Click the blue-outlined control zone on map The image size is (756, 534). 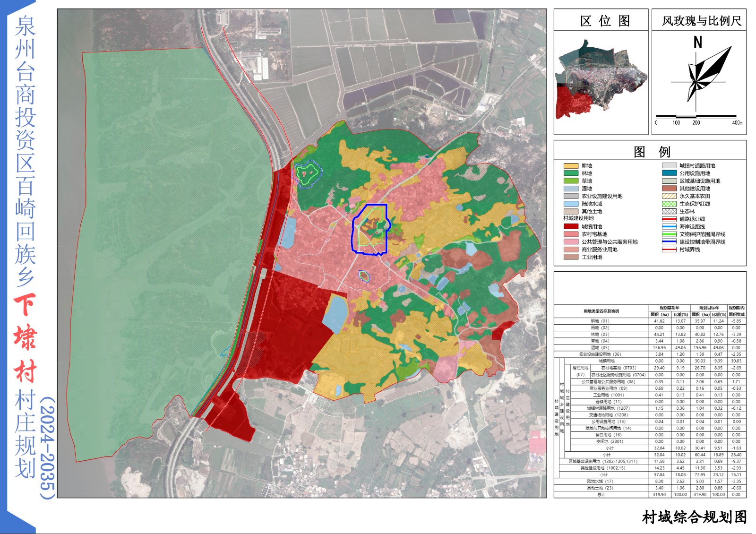[x=369, y=229]
